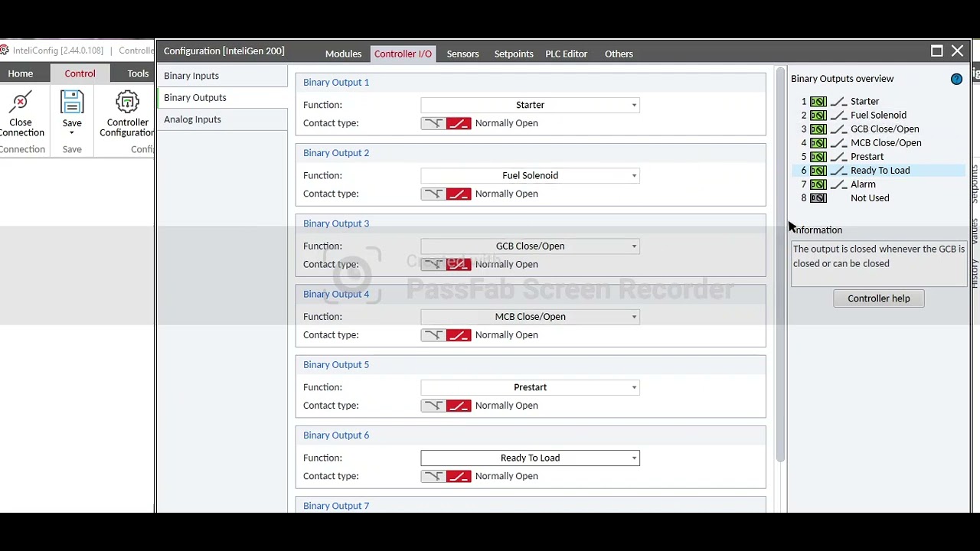The image size is (980, 551).
Task: Click output icon for Ready To Load in overview
Action: (818, 170)
